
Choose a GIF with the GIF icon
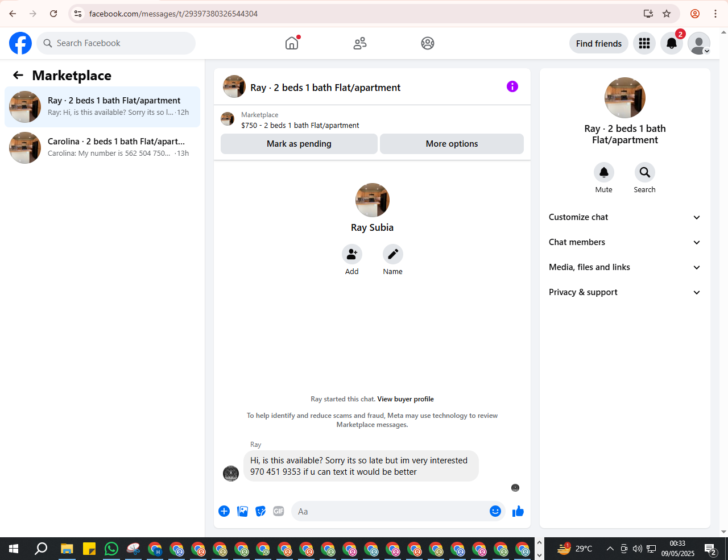point(279,511)
